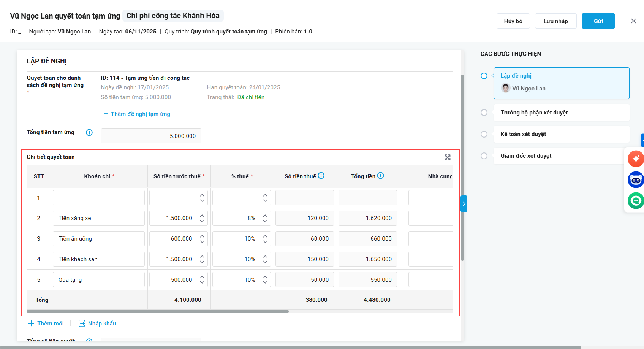Click the % thuế column header
644x349 pixels.
tap(242, 176)
